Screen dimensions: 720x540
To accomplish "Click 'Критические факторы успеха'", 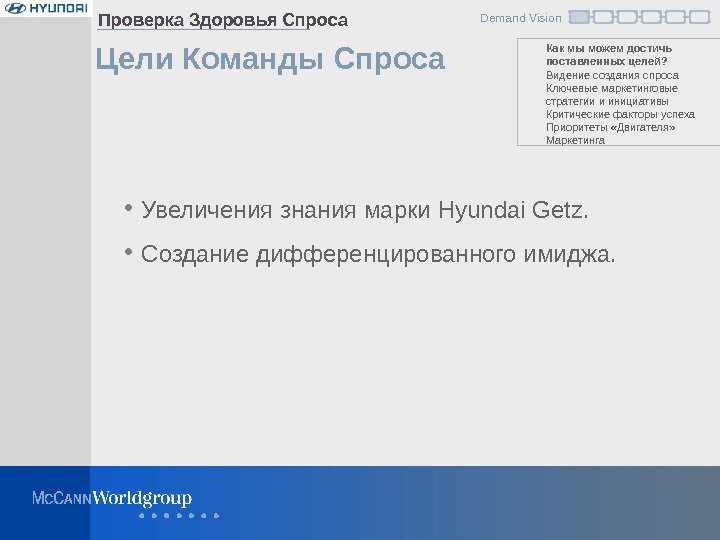I will coord(620,114).
